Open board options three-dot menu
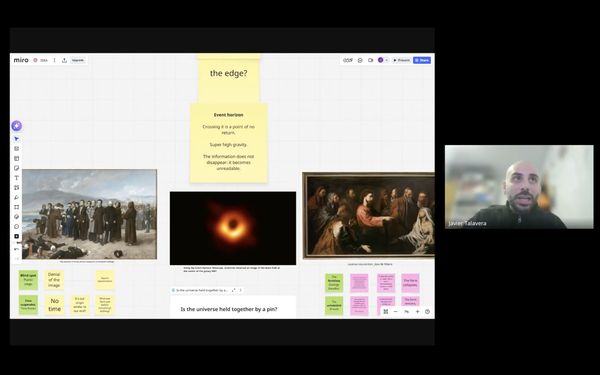This screenshot has width=600, height=375. (x=54, y=60)
